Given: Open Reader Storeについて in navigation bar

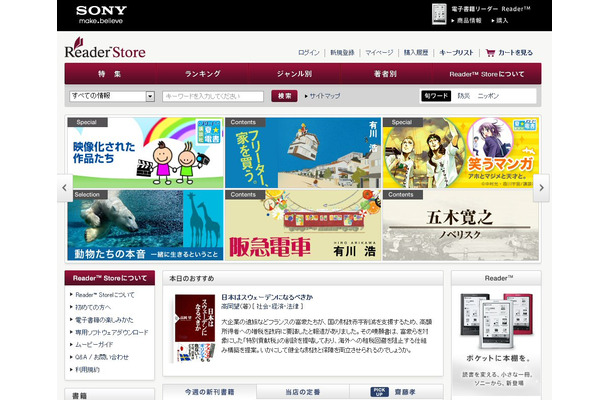Looking at the screenshot, I should [487, 74].
